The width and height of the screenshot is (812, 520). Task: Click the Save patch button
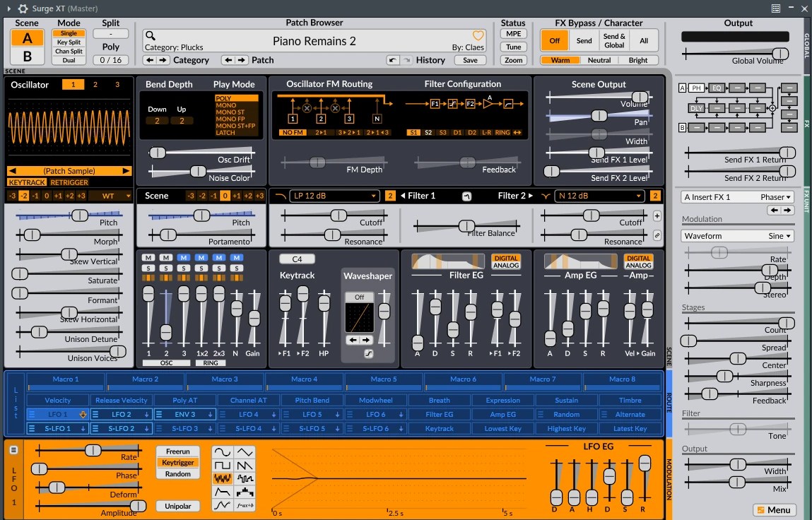point(470,60)
